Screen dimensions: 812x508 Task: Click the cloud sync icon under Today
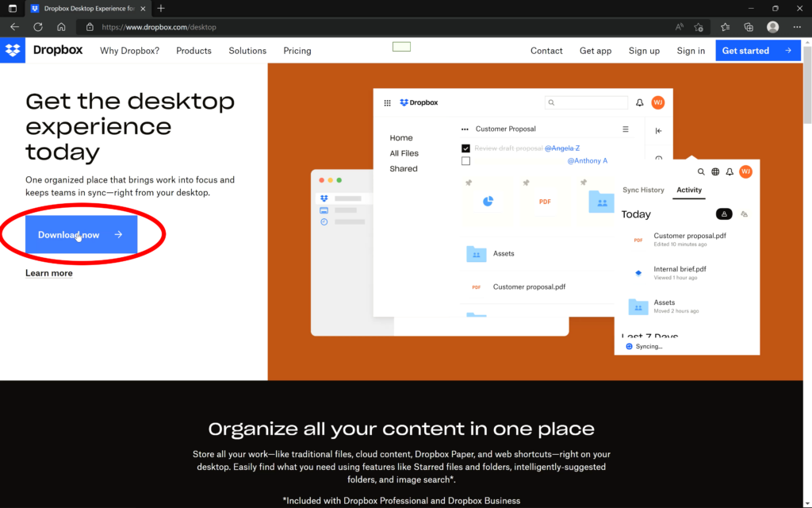tap(744, 214)
